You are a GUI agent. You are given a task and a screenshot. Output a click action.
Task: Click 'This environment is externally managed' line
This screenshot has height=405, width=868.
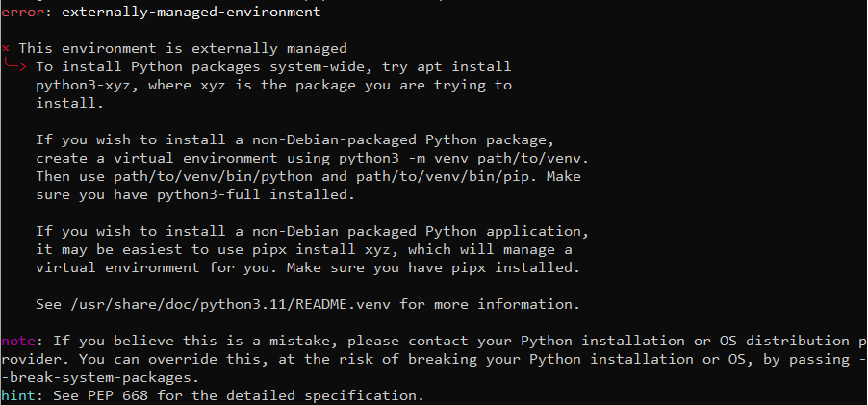click(183, 49)
